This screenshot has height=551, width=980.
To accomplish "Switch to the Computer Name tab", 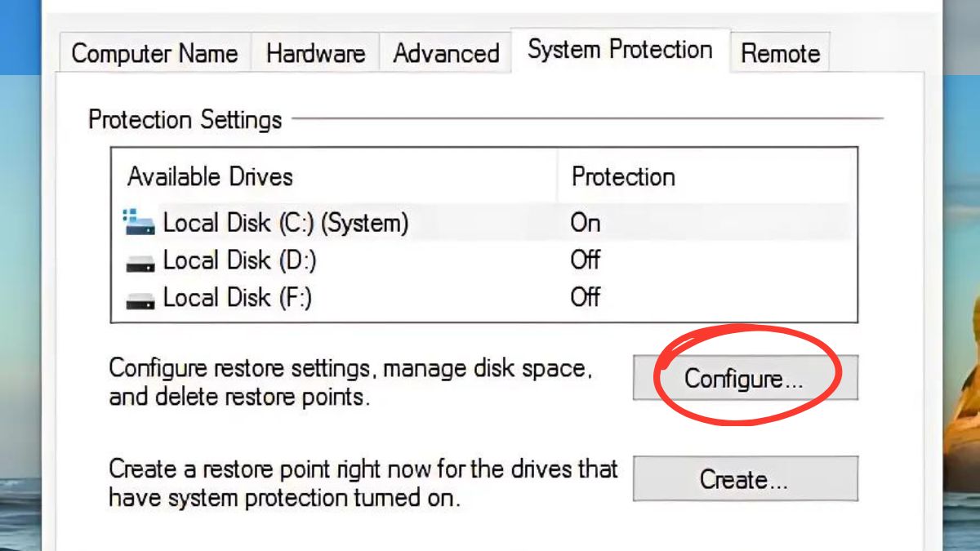I will point(154,54).
